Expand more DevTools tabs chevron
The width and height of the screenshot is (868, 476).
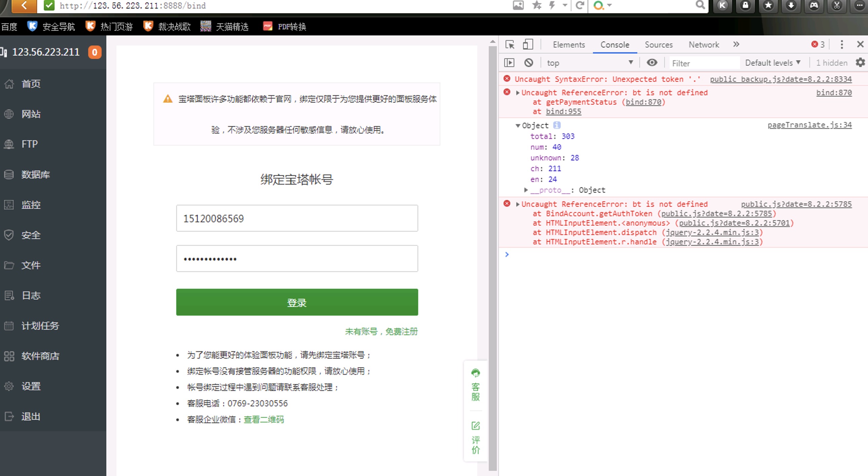click(x=736, y=44)
